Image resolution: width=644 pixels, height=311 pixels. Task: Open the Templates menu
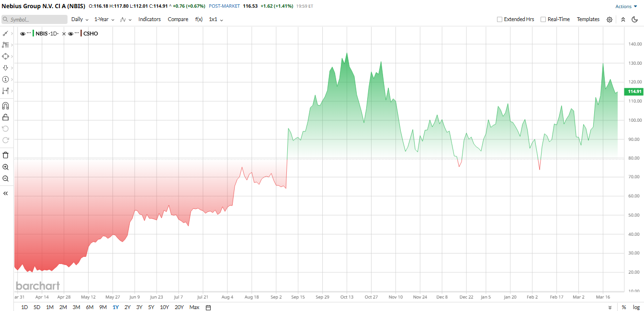[x=588, y=19]
